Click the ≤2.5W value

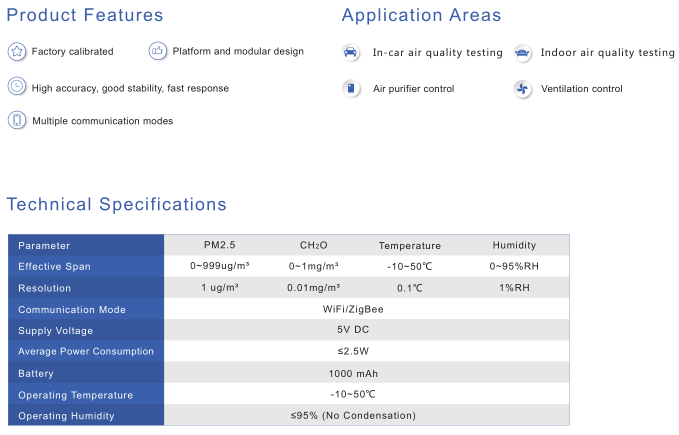pyautogui.click(x=353, y=351)
